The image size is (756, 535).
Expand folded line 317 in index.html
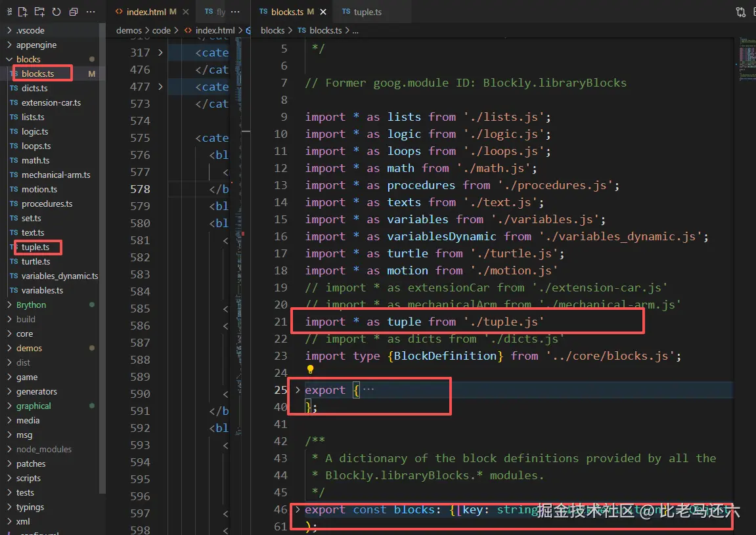pyautogui.click(x=160, y=53)
